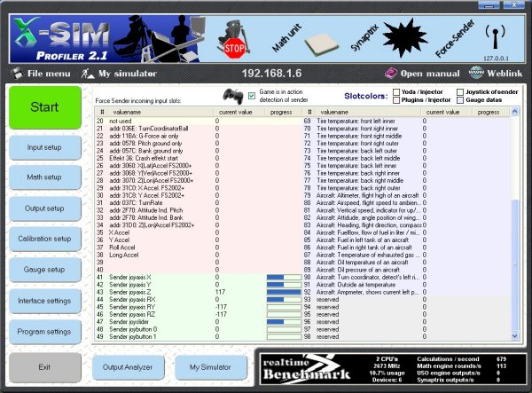Click the File menu disk icon
The image size is (532, 393).
pyautogui.click(x=18, y=74)
